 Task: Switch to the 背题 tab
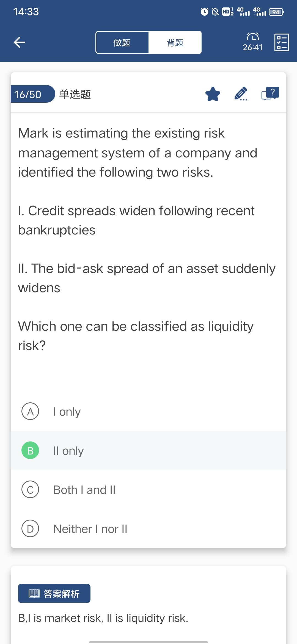click(x=175, y=43)
